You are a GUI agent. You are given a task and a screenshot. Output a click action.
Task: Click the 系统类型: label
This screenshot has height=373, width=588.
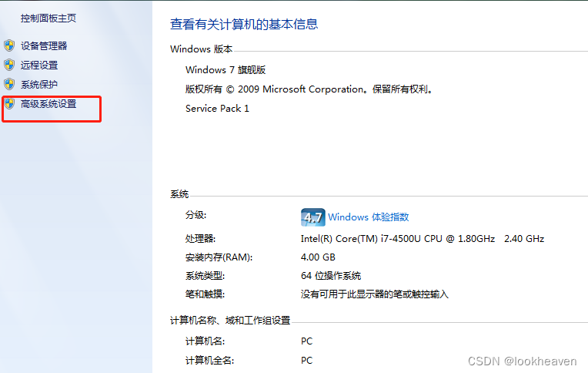click(x=205, y=276)
